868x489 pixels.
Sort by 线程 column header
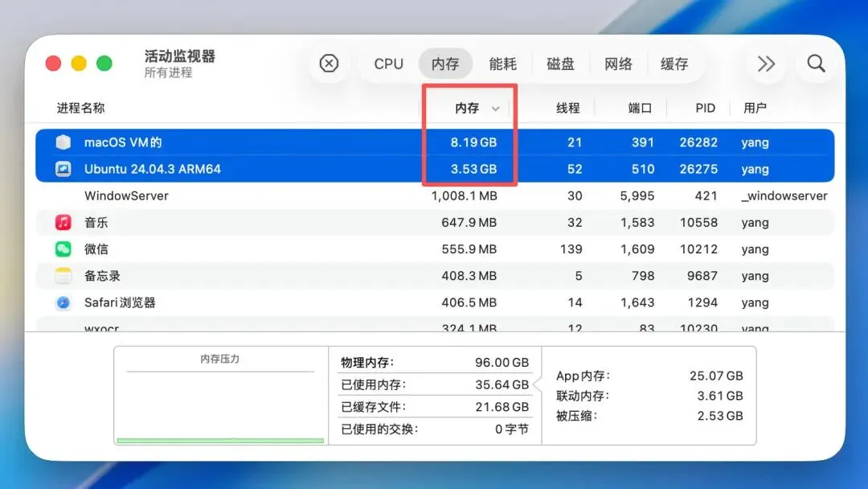pos(568,108)
